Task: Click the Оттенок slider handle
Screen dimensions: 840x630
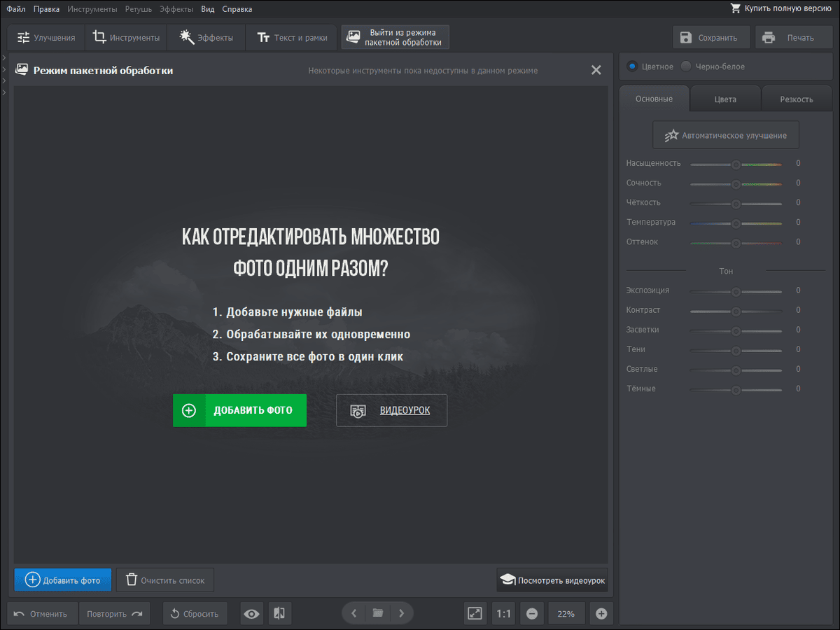Action: [x=736, y=243]
